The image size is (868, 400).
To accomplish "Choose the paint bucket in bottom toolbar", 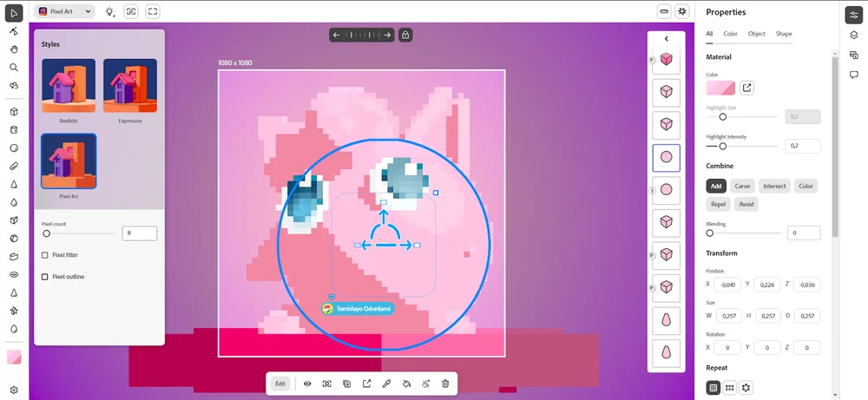I will pyautogui.click(x=406, y=384).
